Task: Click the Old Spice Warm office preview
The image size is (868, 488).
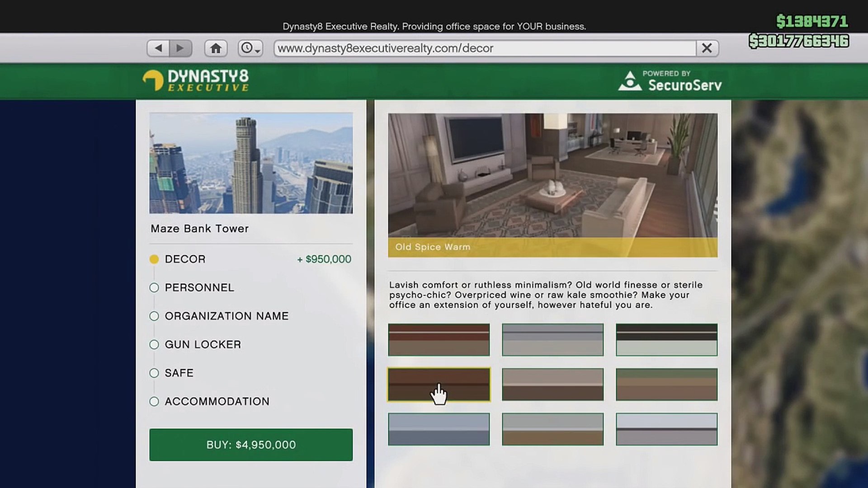Action: click(552, 176)
